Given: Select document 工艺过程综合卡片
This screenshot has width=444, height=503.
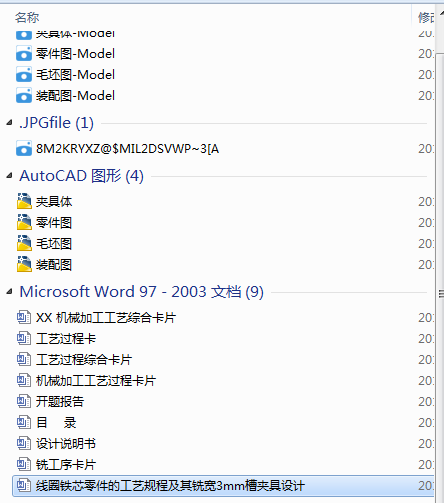Looking at the screenshot, I should pyautogui.click(x=84, y=359).
